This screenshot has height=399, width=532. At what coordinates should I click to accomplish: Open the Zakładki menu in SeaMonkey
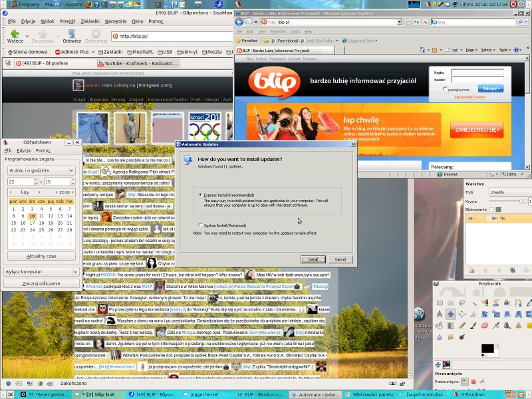90,21
